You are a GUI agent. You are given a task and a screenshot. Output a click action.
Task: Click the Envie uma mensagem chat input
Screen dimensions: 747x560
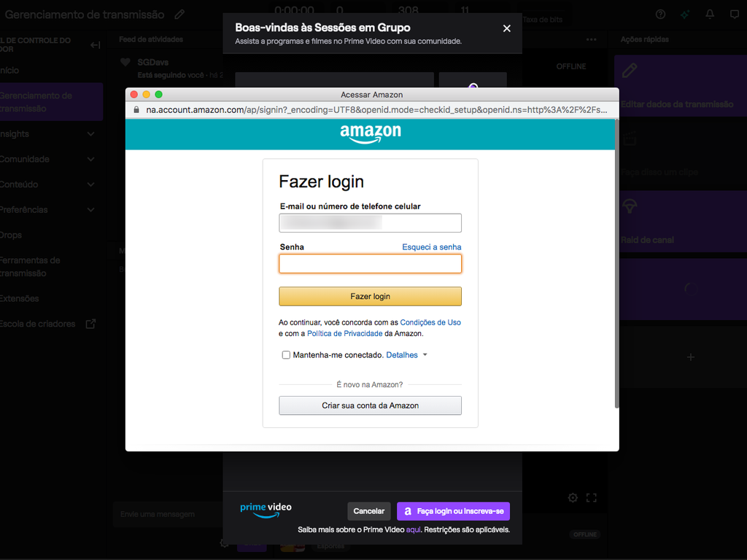(168, 514)
